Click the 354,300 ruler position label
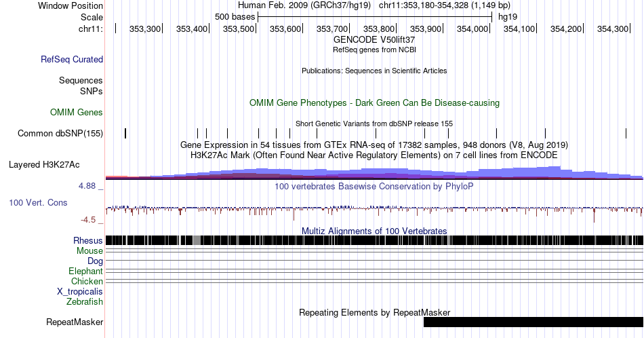644x338 pixels. coord(613,29)
